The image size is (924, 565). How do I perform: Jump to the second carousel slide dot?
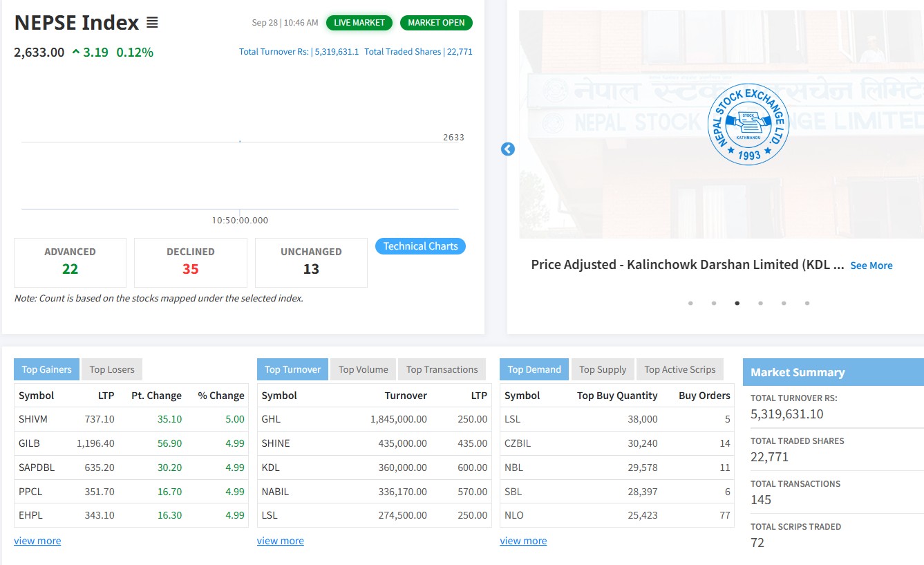714,303
